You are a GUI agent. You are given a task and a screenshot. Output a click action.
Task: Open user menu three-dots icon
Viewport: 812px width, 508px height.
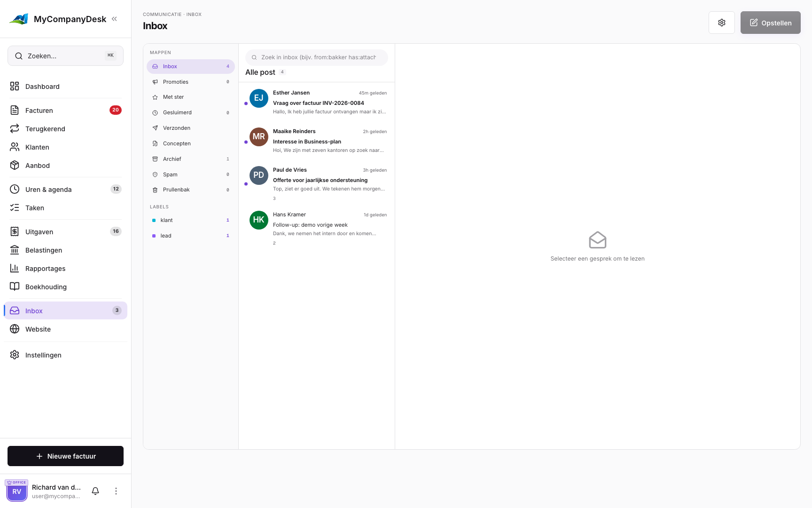pyautogui.click(x=116, y=491)
